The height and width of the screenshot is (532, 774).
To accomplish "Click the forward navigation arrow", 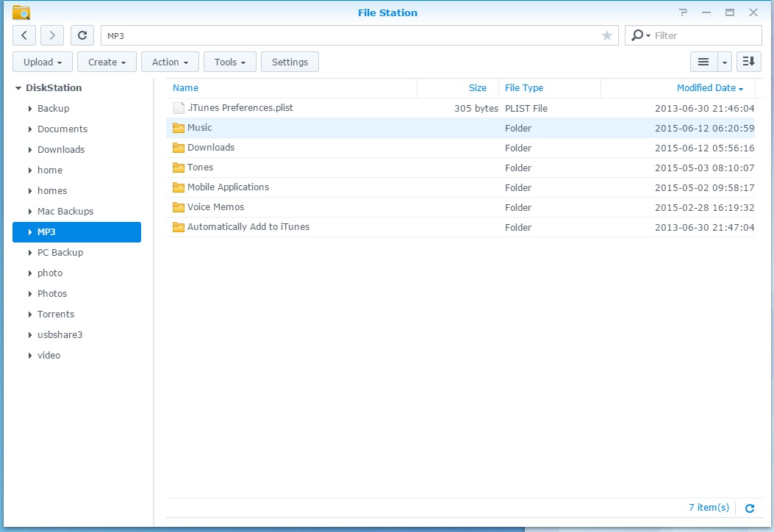I will (52, 35).
